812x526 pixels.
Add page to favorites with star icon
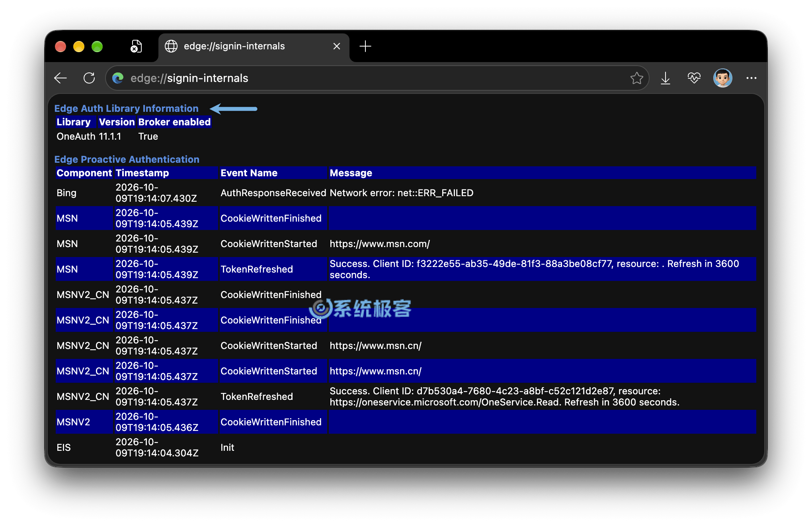636,78
